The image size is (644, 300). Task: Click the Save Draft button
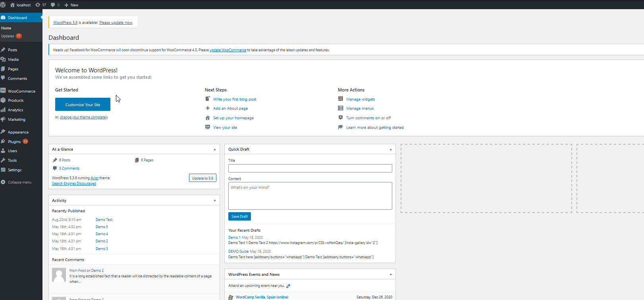(239, 217)
